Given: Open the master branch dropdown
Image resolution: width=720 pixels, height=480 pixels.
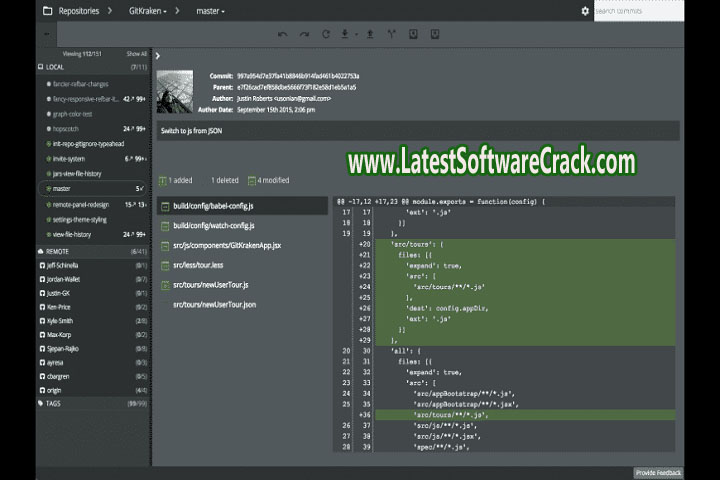Looking at the screenshot, I should [x=208, y=11].
